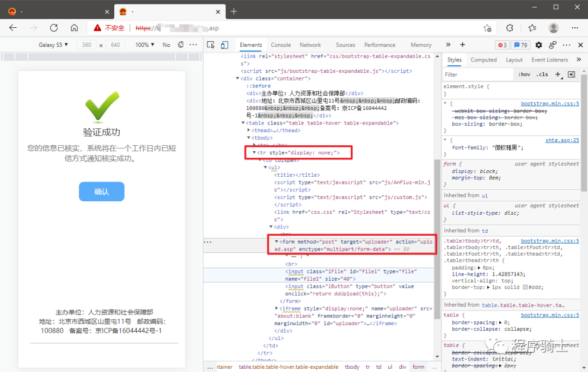Click new style rule plus icon
Image resolution: width=588 pixels, height=372 pixels.
pyautogui.click(x=558, y=75)
